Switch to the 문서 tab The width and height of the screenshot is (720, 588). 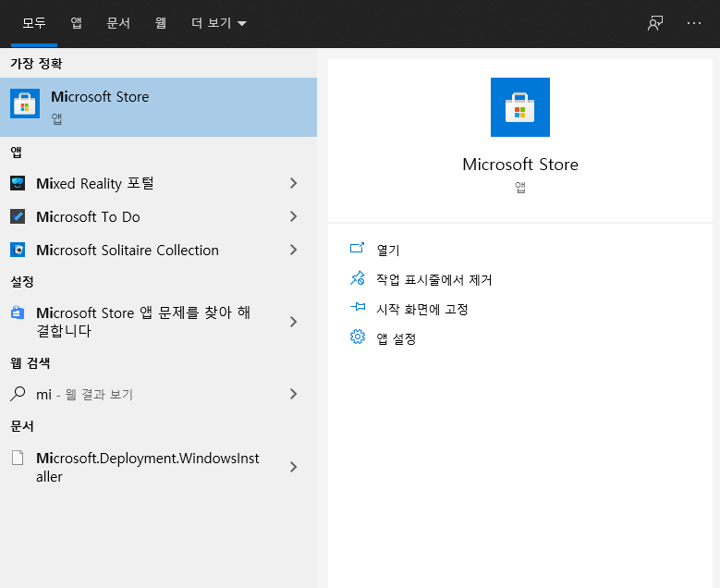[118, 23]
